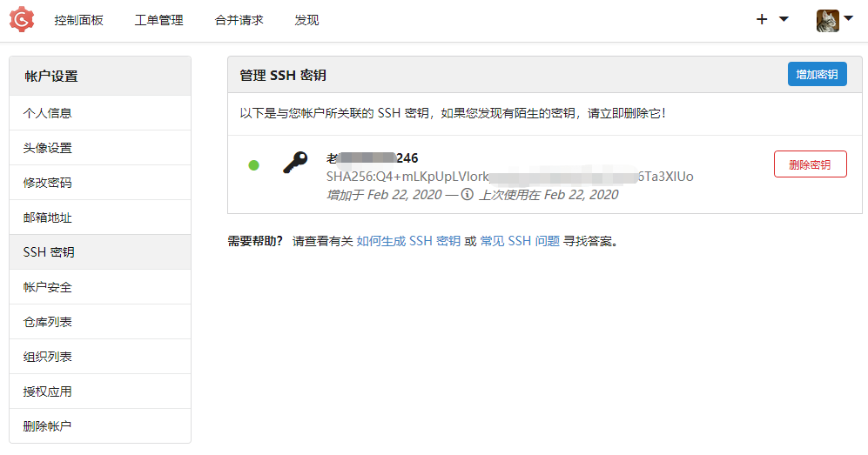Select 个人信息 in account settings sidebar

pos(100,113)
